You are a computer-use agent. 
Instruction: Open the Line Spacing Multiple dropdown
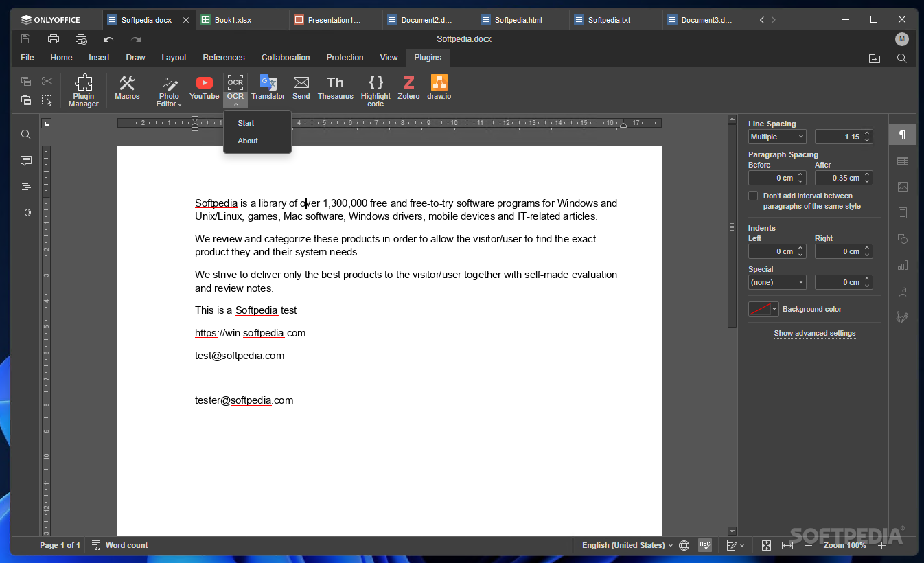coord(777,137)
